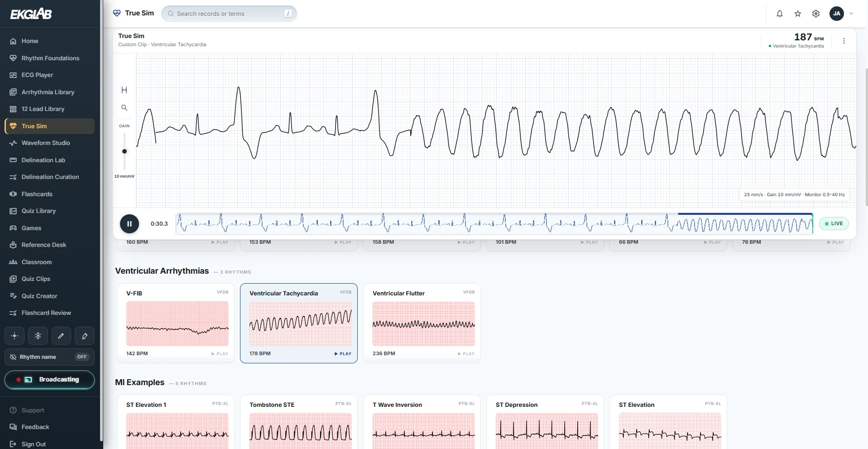
Task: Go to Delineation Lab
Action: tap(49, 160)
